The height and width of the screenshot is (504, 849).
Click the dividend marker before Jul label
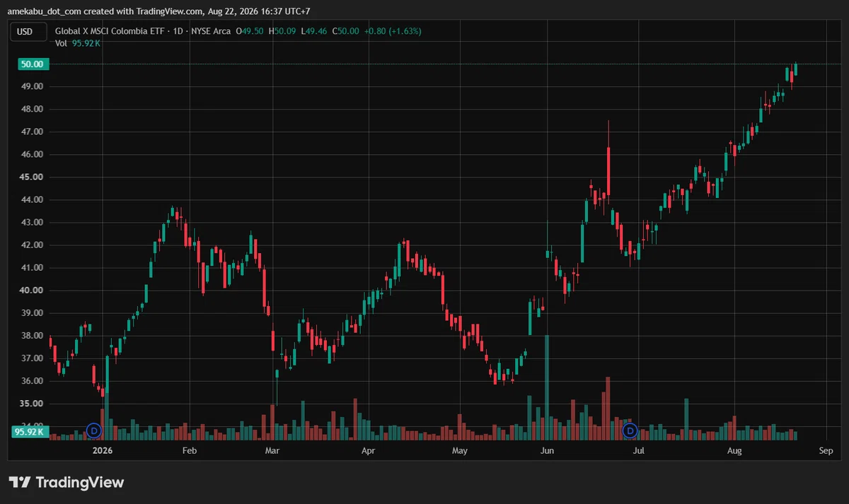tap(630, 430)
